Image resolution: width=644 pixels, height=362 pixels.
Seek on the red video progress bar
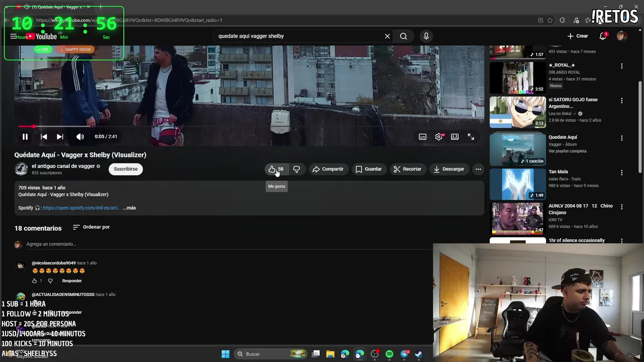pos(249,126)
